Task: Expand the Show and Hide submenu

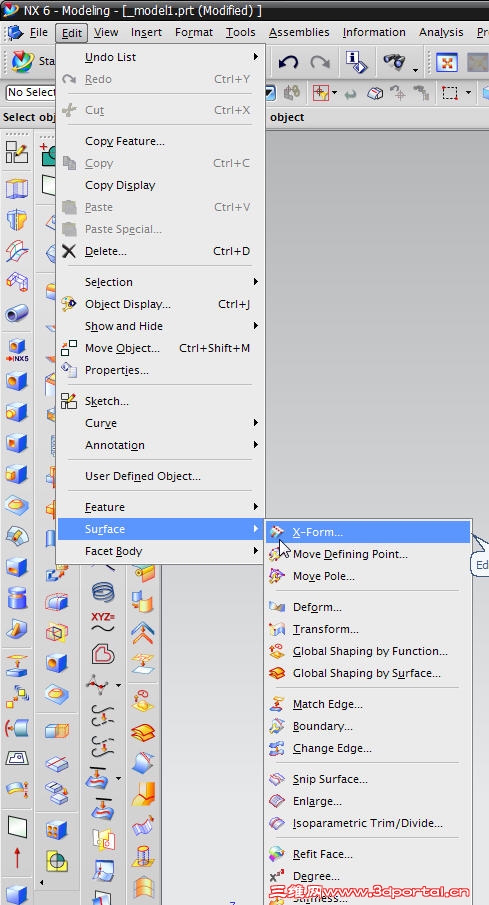Action: [x=160, y=326]
